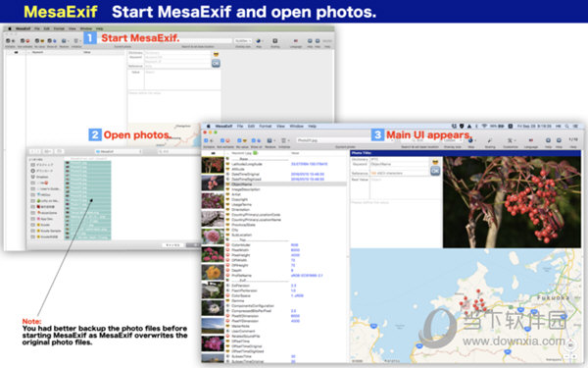
Task: Click the Language flag in the start window toolbar
Action: point(296,40)
